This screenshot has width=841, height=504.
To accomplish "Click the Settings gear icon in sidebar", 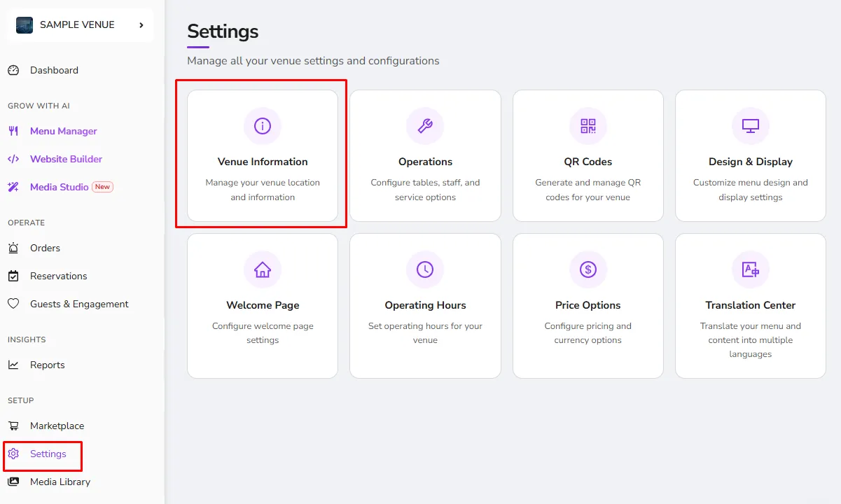I will pos(13,454).
